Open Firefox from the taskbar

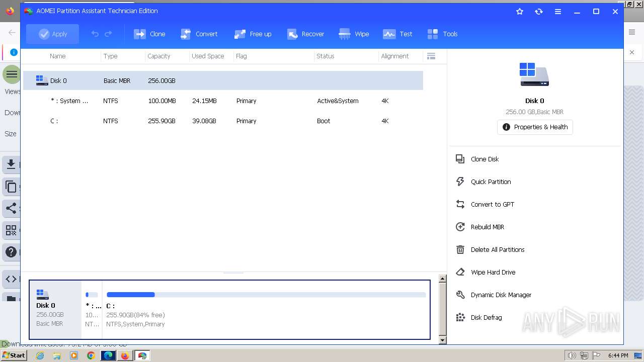(x=125, y=355)
